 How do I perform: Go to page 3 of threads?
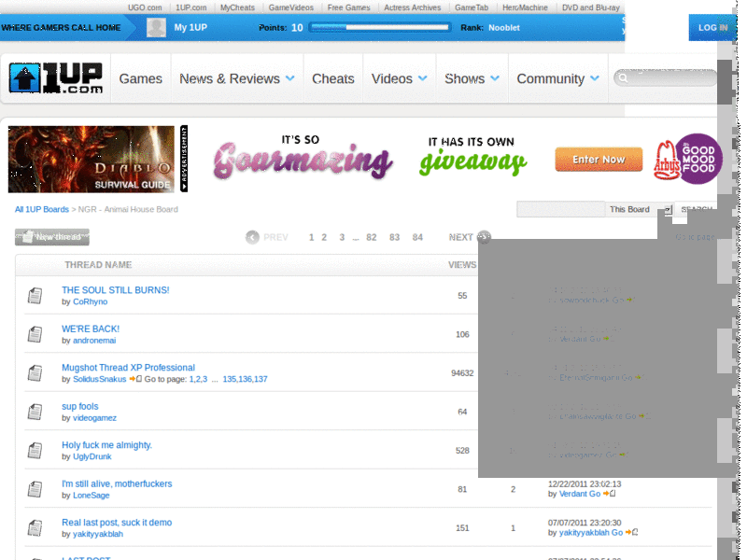pos(342,237)
